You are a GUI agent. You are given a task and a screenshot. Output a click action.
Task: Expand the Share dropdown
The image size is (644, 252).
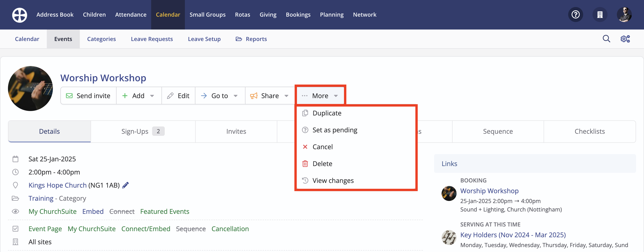pyautogui.click(x=270, y=96)
